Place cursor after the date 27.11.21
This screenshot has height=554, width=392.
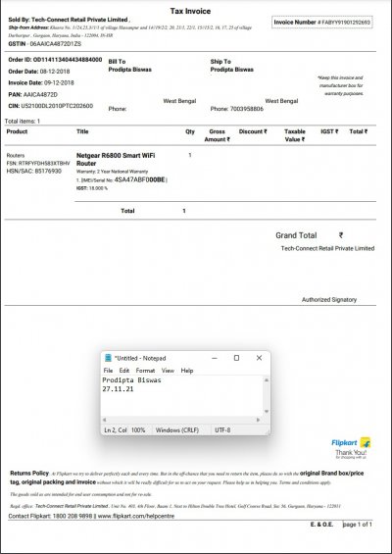(134, 389)
